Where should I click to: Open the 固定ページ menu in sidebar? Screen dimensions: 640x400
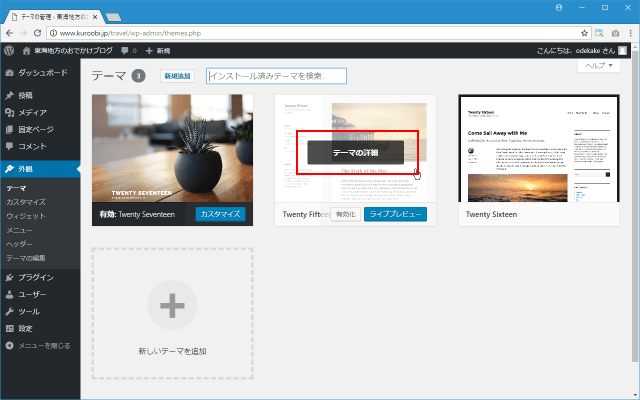pyautogui.click(x=40, y=129)
